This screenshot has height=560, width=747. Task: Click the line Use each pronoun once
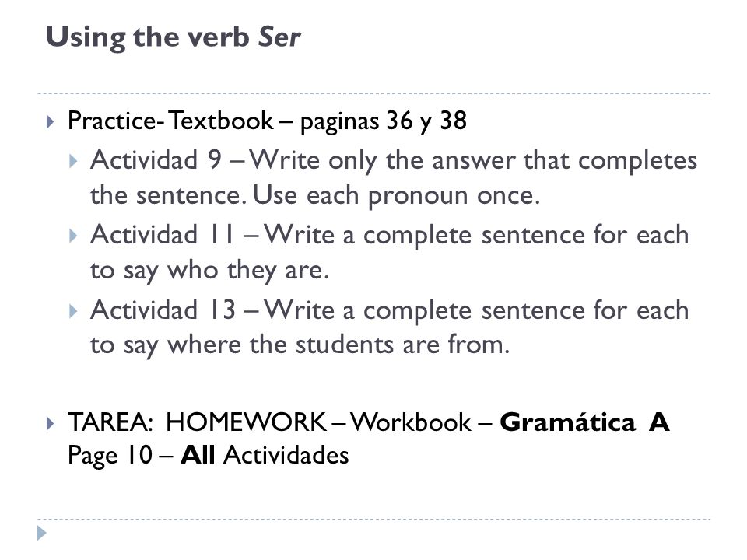396,195
